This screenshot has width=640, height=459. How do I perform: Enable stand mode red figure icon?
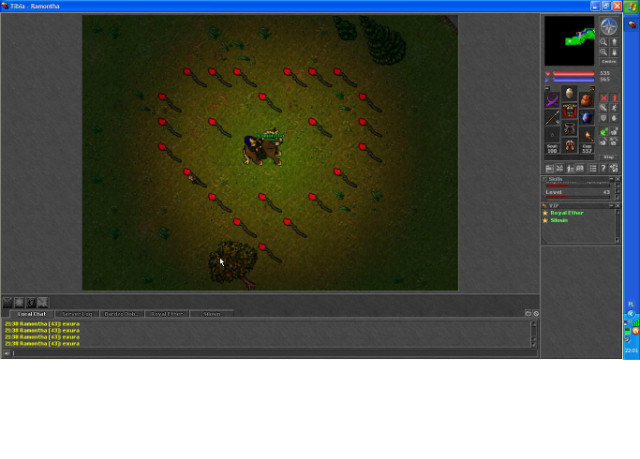coord(614,98)
